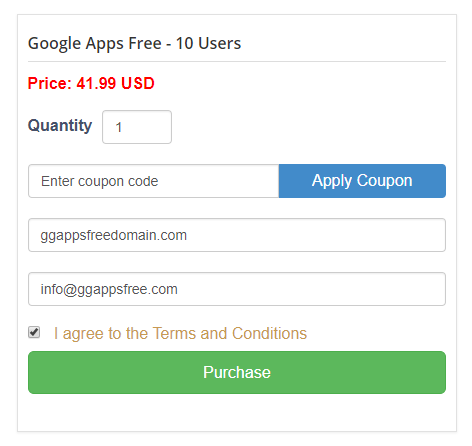Click the words Terms and Conditions
Image resolution: width=472 pixels, height=446 pixels.
point(230,333)
